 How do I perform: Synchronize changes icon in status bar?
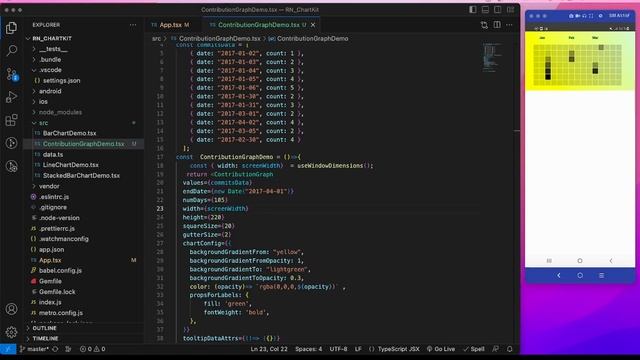point(55,349)
